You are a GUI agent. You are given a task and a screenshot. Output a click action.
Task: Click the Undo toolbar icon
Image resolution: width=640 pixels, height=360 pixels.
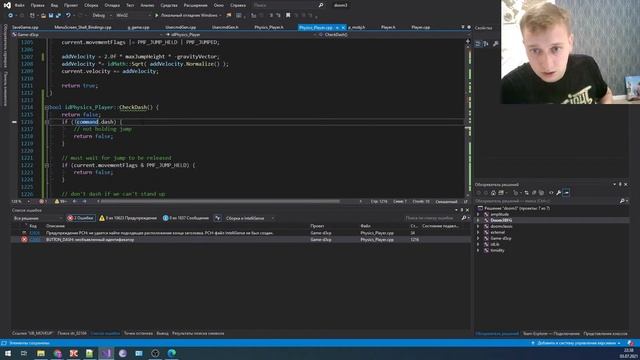68,16
